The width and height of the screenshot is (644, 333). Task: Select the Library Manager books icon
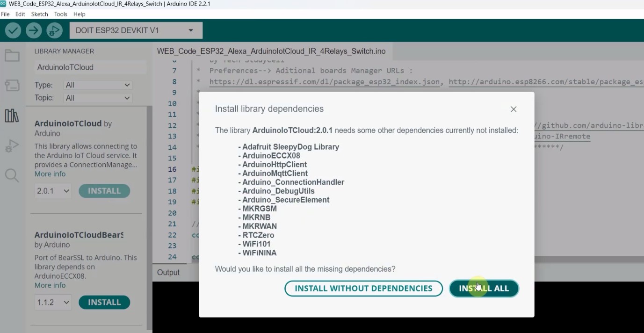click(12, 116)
